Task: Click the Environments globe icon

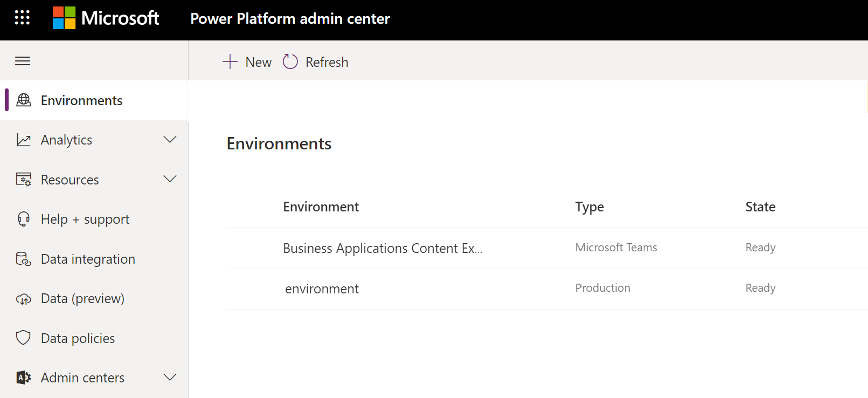Action: (24, 100)
